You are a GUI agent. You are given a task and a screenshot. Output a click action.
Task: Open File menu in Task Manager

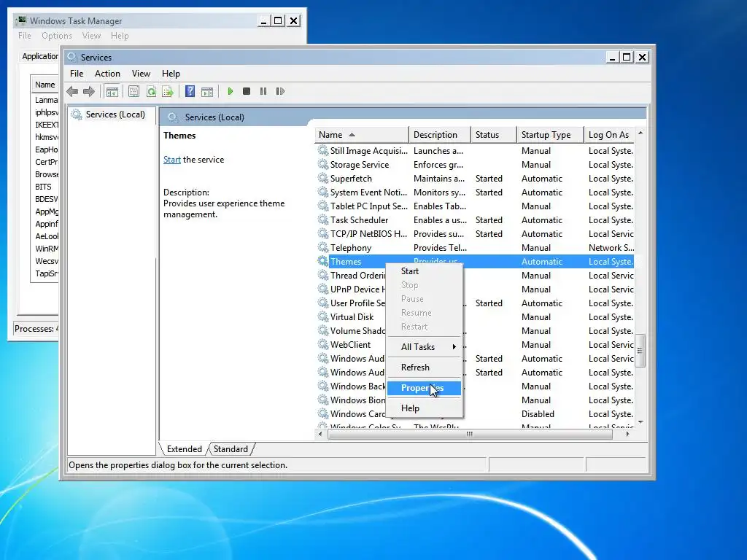click(24, 36)
